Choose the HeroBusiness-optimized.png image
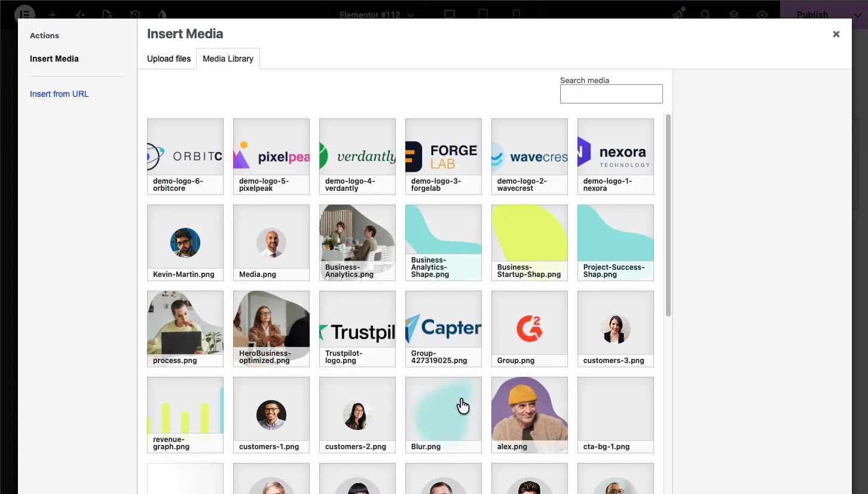The width and height of the screenshot is (868, 494). coord(271,329)
